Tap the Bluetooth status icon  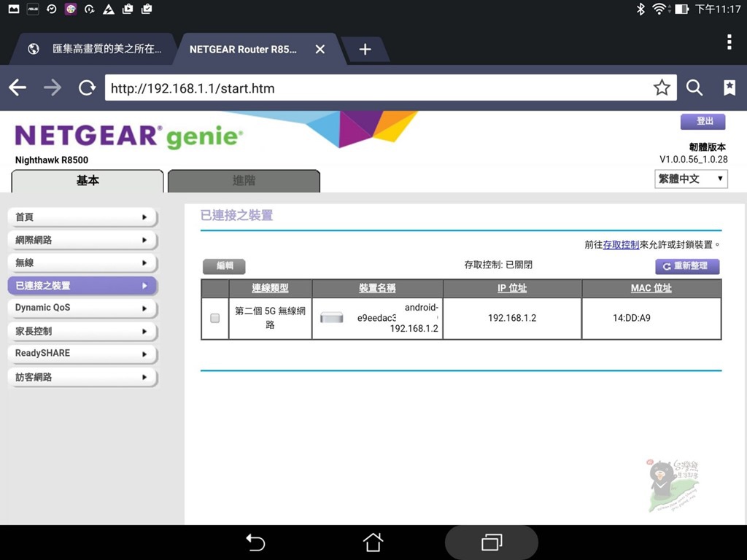[640, 9]
